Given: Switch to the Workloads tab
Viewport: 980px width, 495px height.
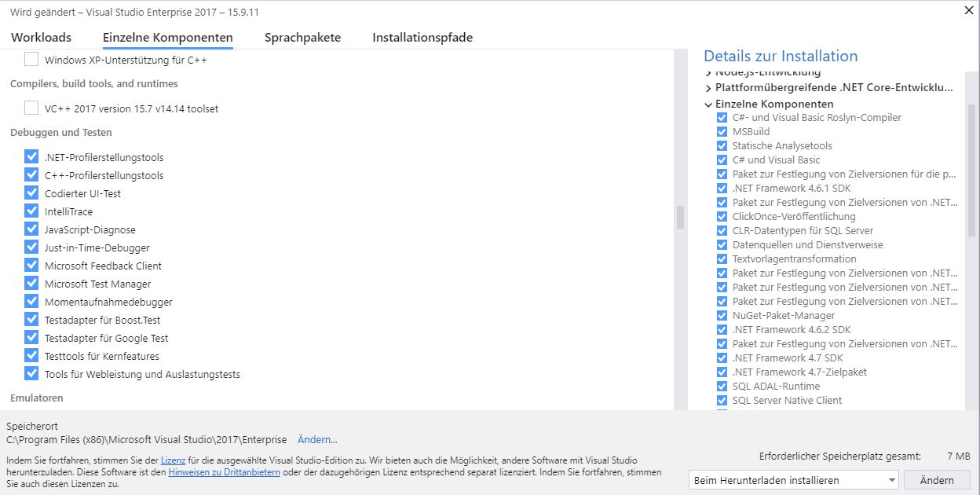Looking at the screenshot, I should (41, 38).
